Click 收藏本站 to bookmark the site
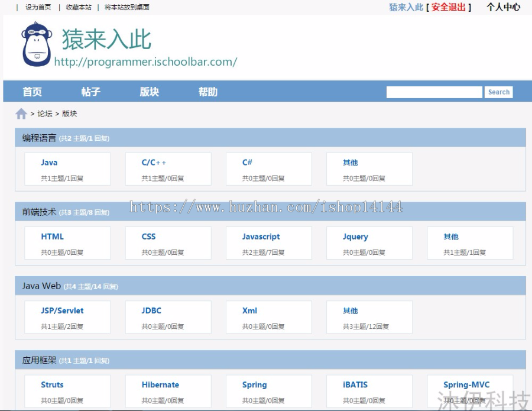 (79, 7)
